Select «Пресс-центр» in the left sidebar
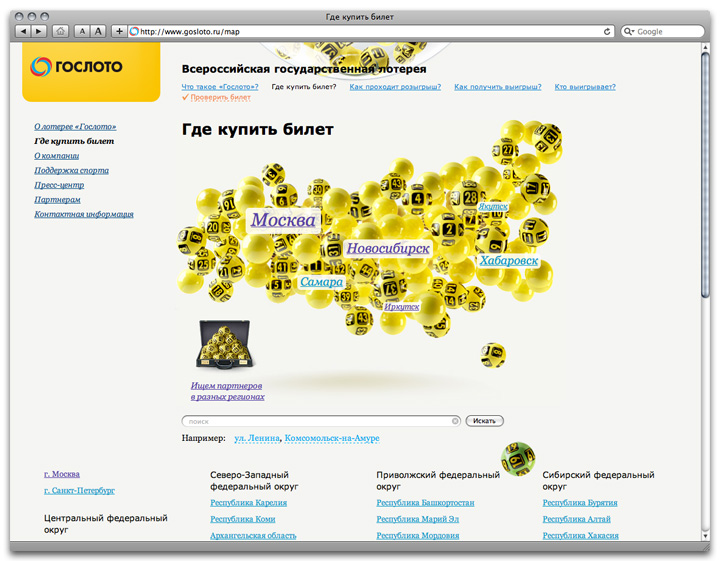This screenshot has height=561, width=720. point(59,185)
